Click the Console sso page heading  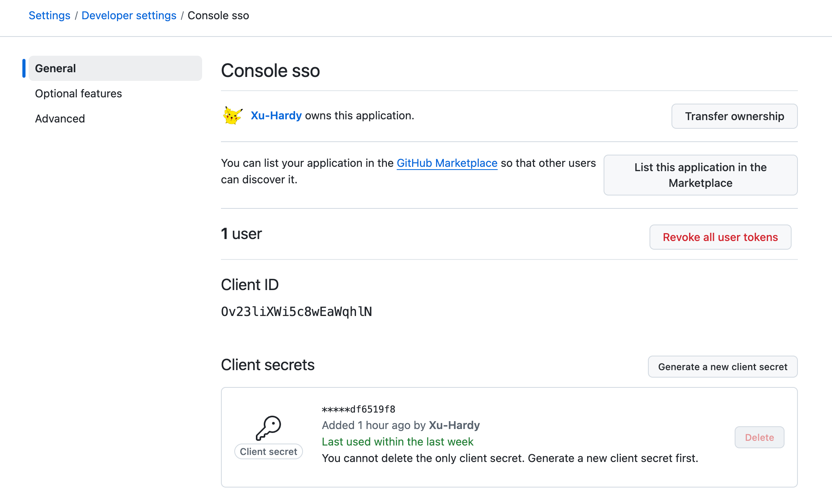(270, 71)
